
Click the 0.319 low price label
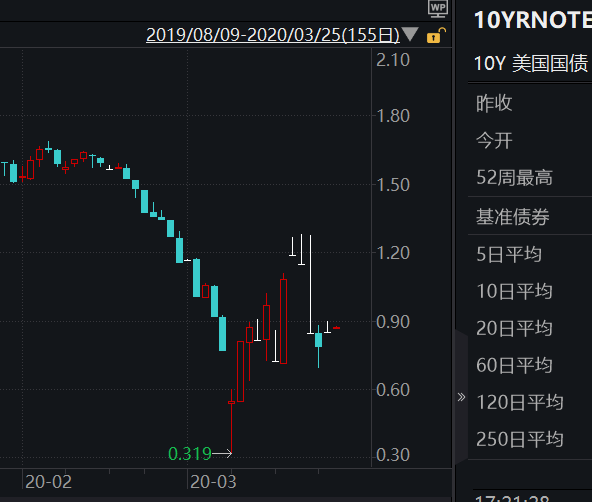coord(190,453)
